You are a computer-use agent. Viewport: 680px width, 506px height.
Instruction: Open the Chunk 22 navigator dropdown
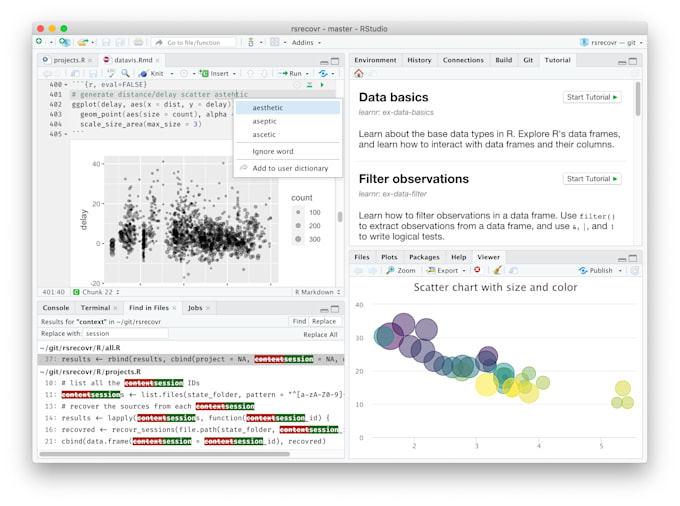(96, 292)
